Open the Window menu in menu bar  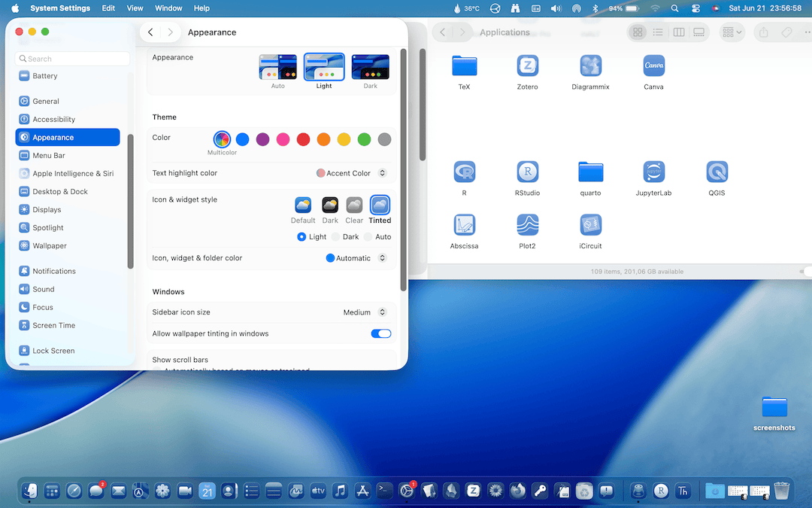click(168, 8)
